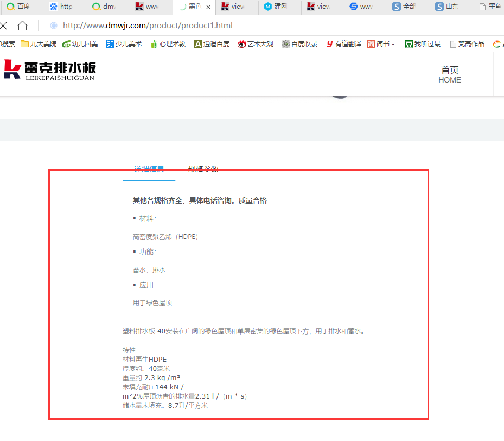Open the 有道翻译 bookmark
The width and height of the screenshot is (504, 441).
[x=343, y=44]
